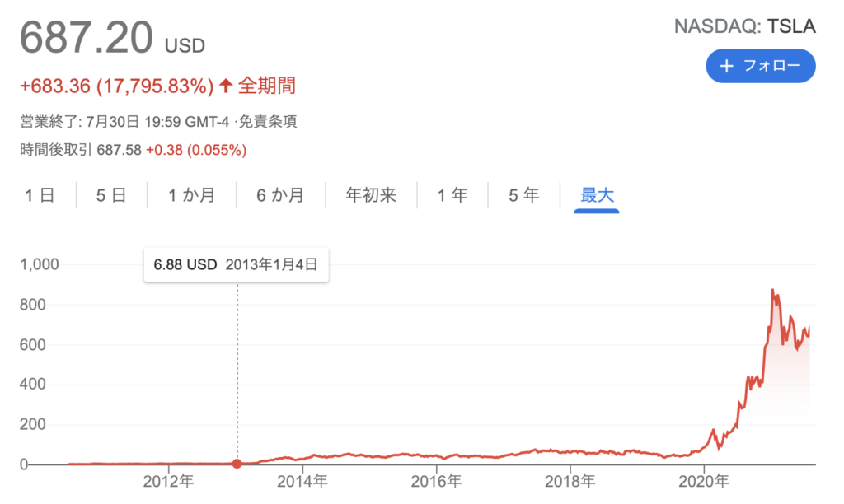Viewport: 844px width, 504px height.
Task: Choose the 年初来 range tab
Action: [x=371, y=194]
